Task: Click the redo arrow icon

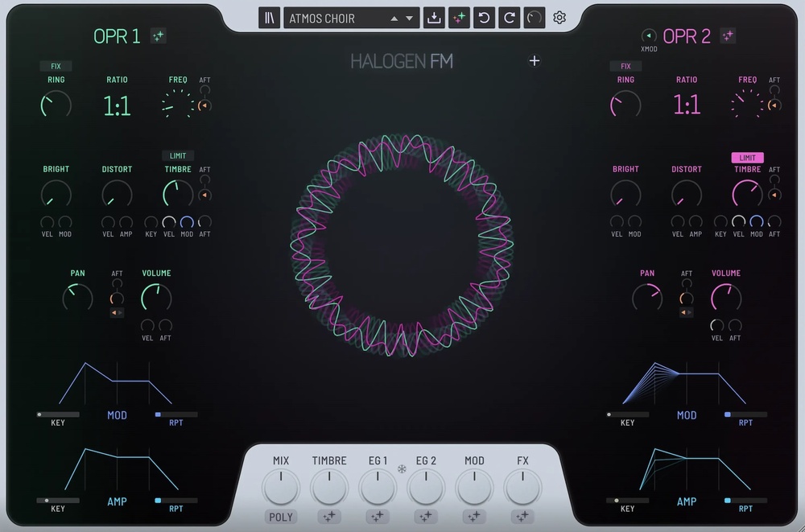Action: 509,18
